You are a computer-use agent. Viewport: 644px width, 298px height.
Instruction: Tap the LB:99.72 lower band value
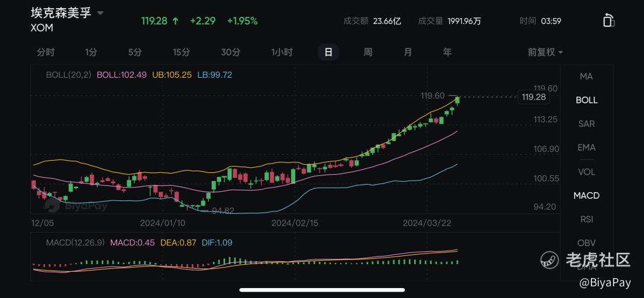(x=215, y=75)
